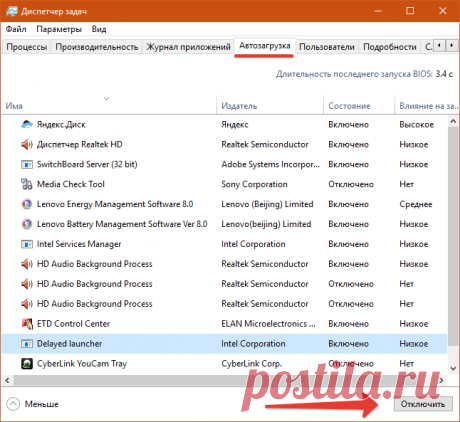Select the ETD Control Center entry

click(x=73, y=324)
